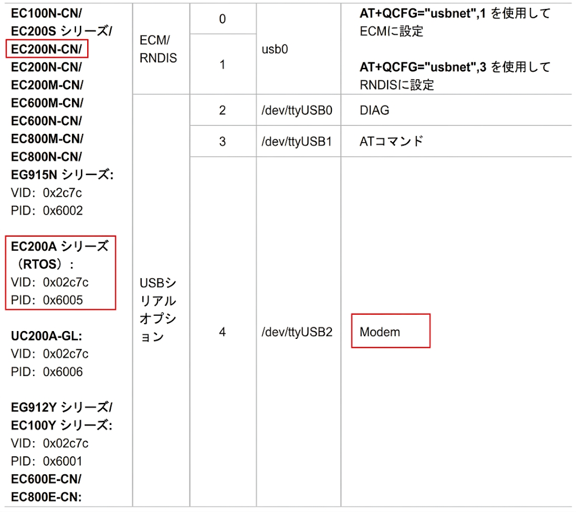Select interface number 3 in ATコマンド row

click(222, 141)
